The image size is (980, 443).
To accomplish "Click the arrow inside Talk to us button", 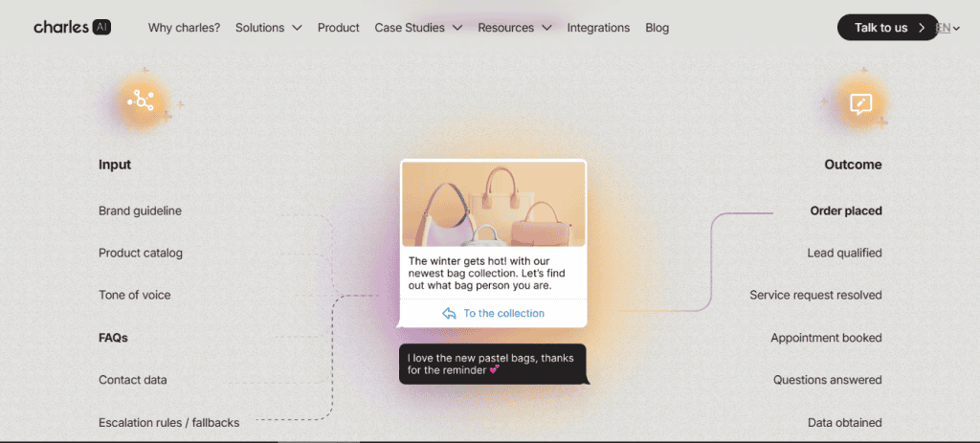I will coord(922,28).
